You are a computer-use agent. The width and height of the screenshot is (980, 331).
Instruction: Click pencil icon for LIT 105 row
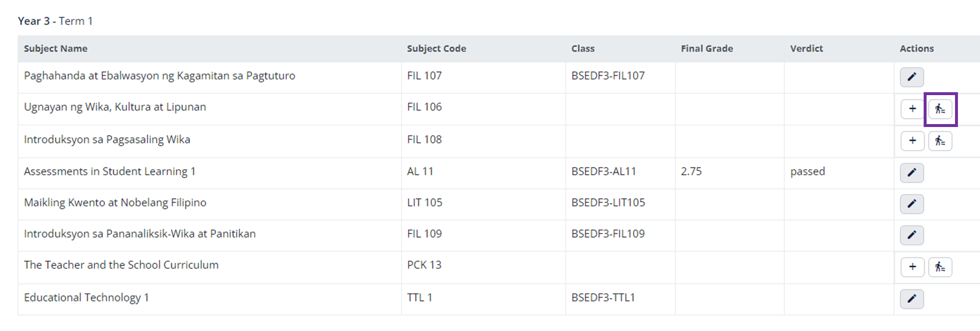(x=911, y=204)
